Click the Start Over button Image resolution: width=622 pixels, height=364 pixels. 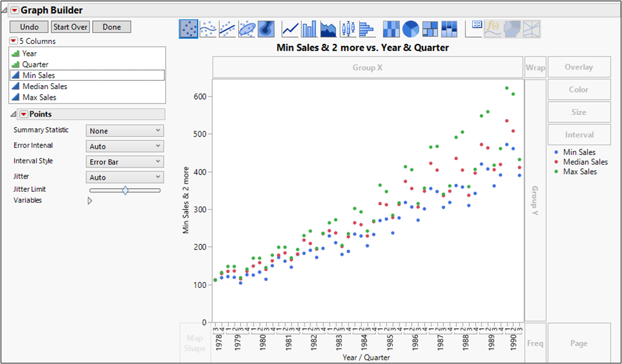[x=70, y=27]
